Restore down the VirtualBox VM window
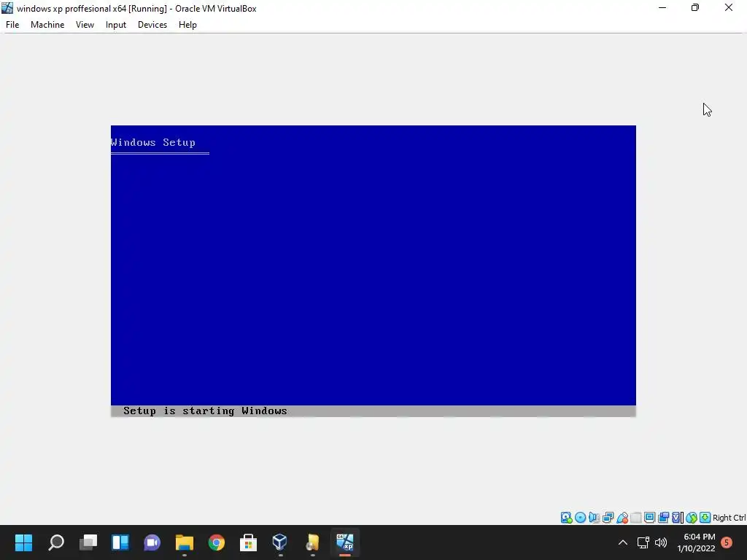 pyautogui.click(x=695, y=8)
